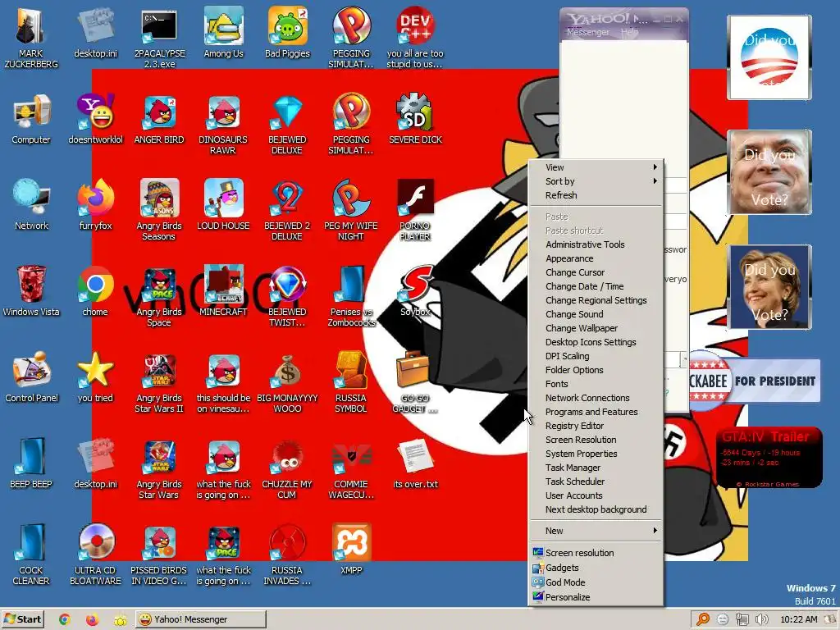Expand the New submenu

(596, 531)
